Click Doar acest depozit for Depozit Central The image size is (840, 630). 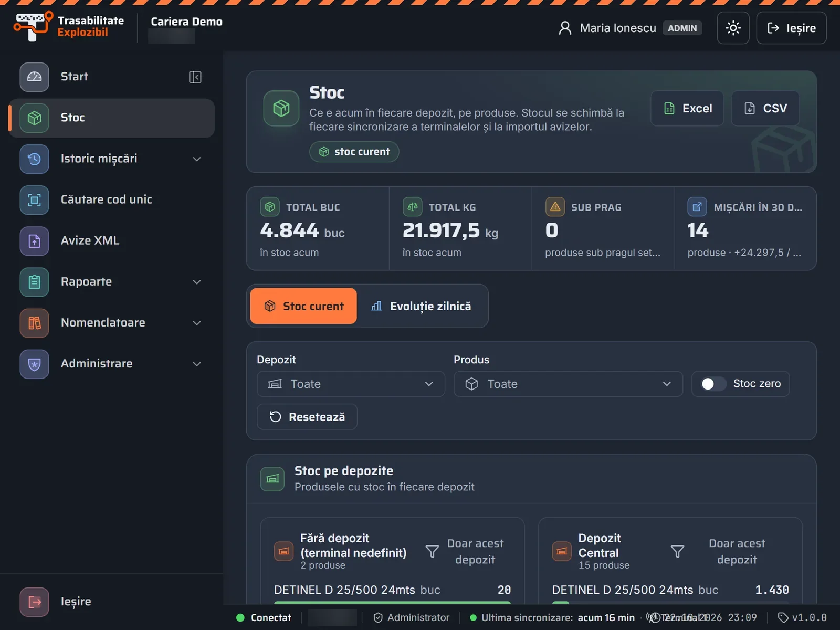[x=737, y=551]
